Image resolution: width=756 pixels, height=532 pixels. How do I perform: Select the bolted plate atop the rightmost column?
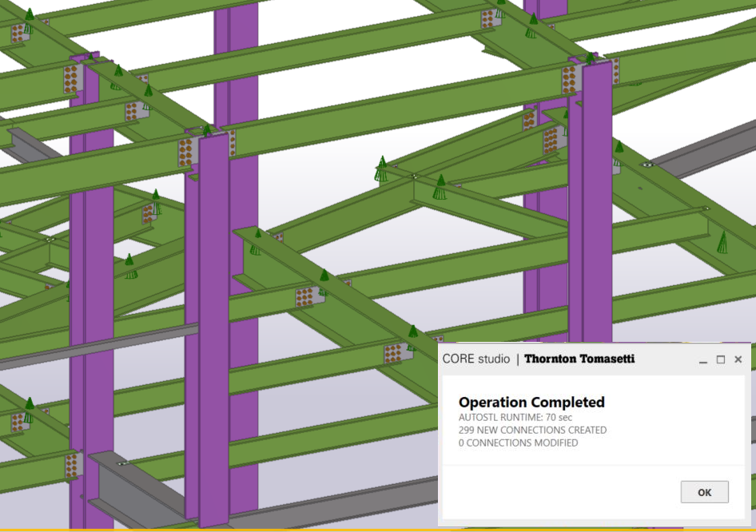[568, 79]
